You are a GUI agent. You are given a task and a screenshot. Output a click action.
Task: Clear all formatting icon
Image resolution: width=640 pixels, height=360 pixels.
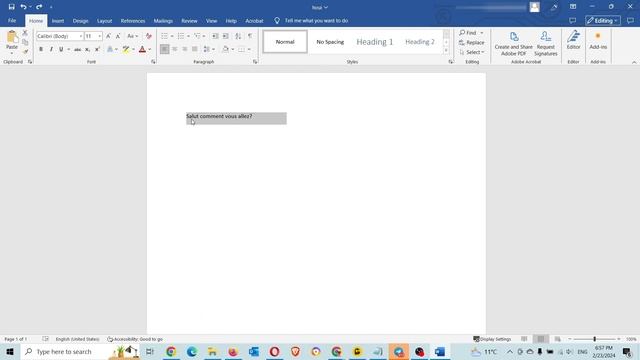pyautogui.click(x=149, y=36)
